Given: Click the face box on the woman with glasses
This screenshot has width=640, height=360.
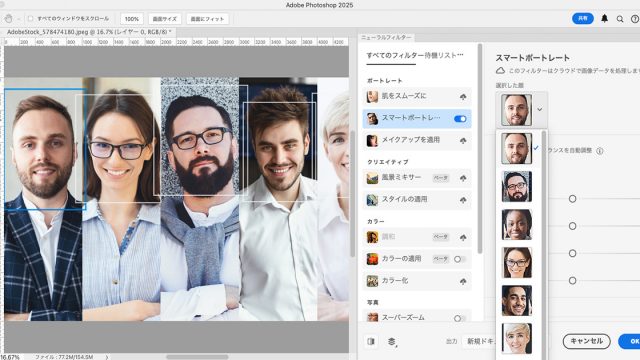Looking at the screenshot, I should (x=118, y=149).
